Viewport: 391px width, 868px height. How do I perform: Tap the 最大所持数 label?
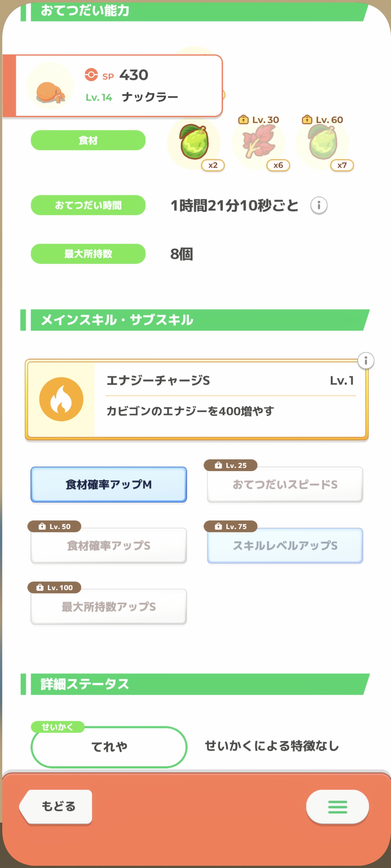(x=88, y=254)
